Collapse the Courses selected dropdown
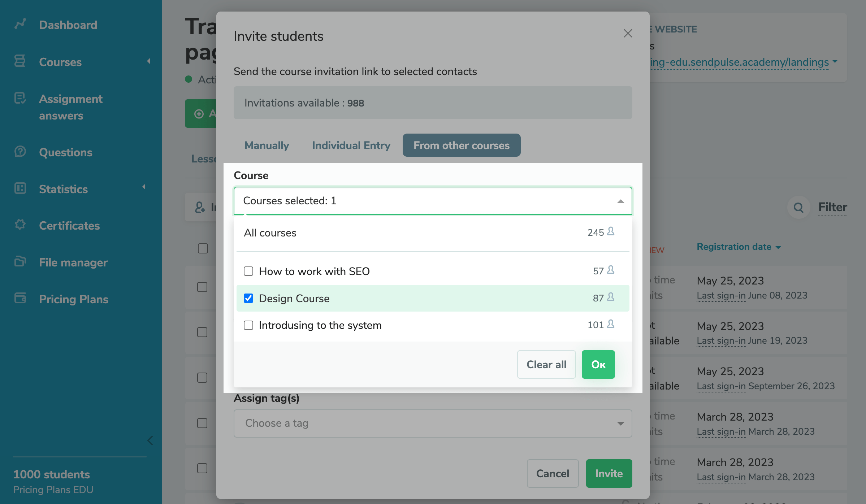866x504 pixels. coord(620,201)
